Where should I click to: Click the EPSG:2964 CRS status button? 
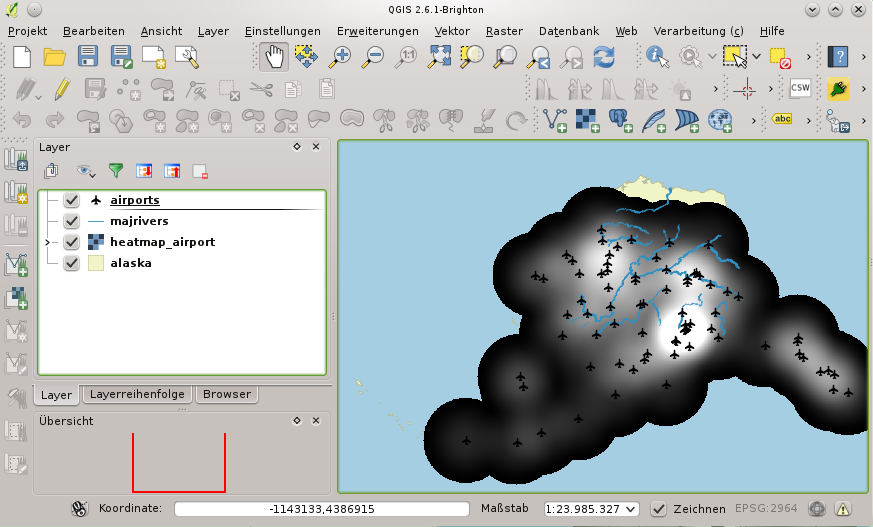click(766, 508)
